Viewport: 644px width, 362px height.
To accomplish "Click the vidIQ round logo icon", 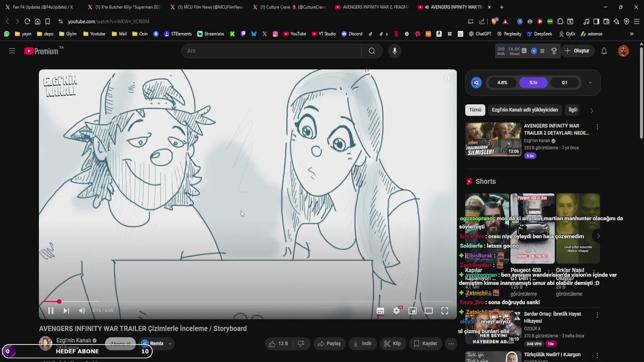I will 476,82.
